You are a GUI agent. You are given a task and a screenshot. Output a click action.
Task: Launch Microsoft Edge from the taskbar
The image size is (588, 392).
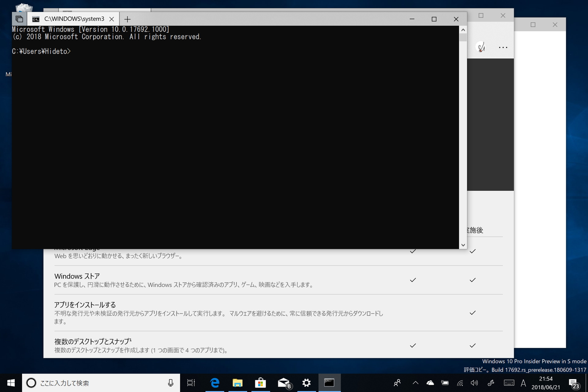[215, 383]
